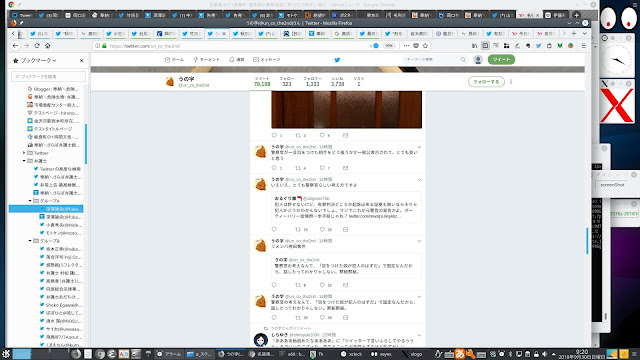Click the taskbar clock showing 9:20
The image size is (640, 360).
pos(582,354)
